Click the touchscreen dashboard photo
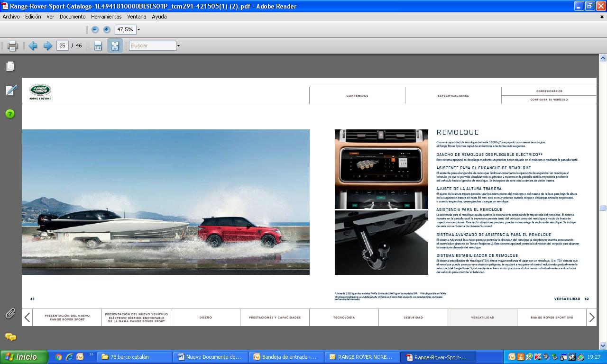Screen dimensions: 607x364 tap(381, 169)
